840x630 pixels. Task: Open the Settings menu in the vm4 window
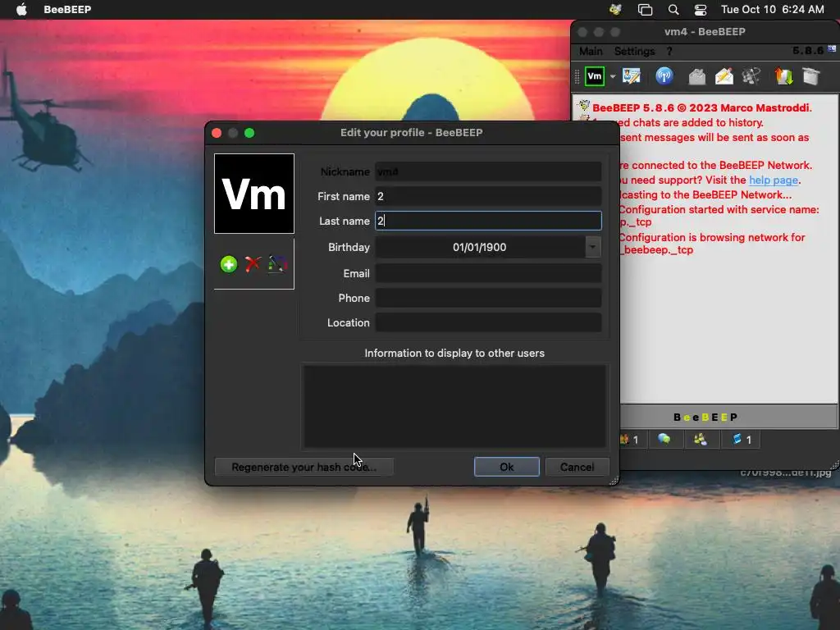click(634, 51)
